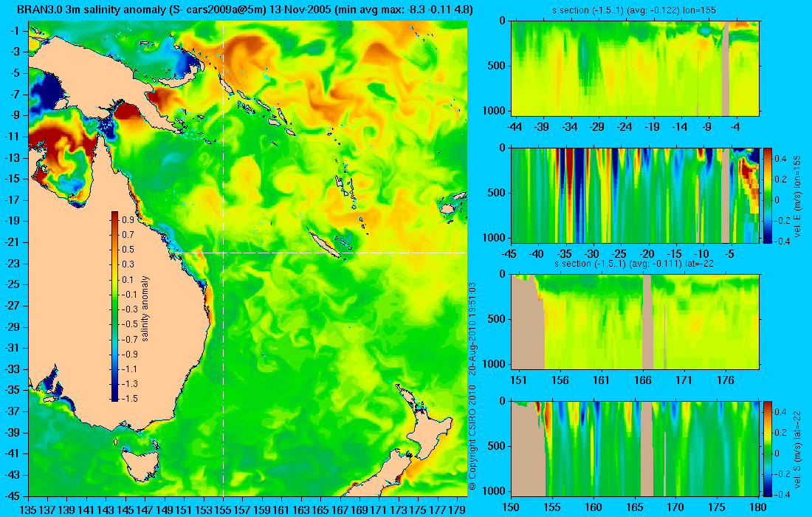
Task: Click the -0.7 tick on salinity color bar
Action: (129, 339)
